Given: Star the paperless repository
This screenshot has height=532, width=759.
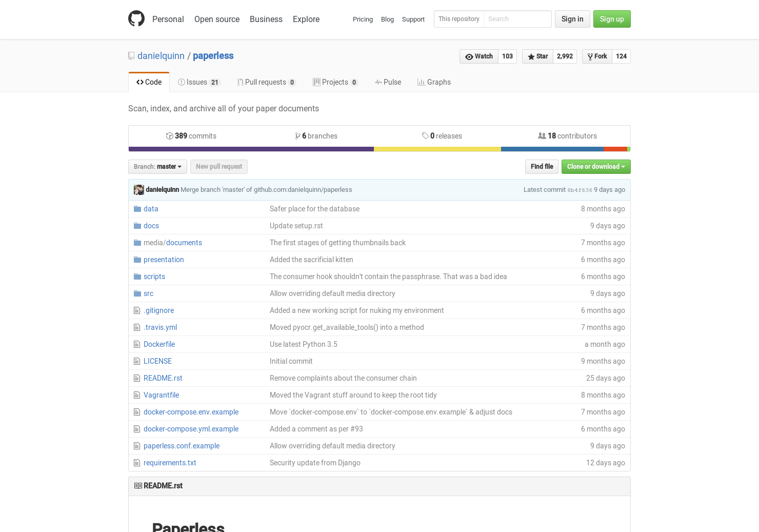Looking at the screenshot, I should 537,56.
